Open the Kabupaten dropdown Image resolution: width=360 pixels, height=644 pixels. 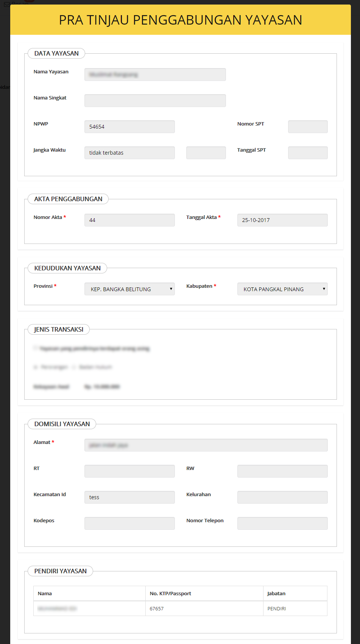tap(282, 289)
